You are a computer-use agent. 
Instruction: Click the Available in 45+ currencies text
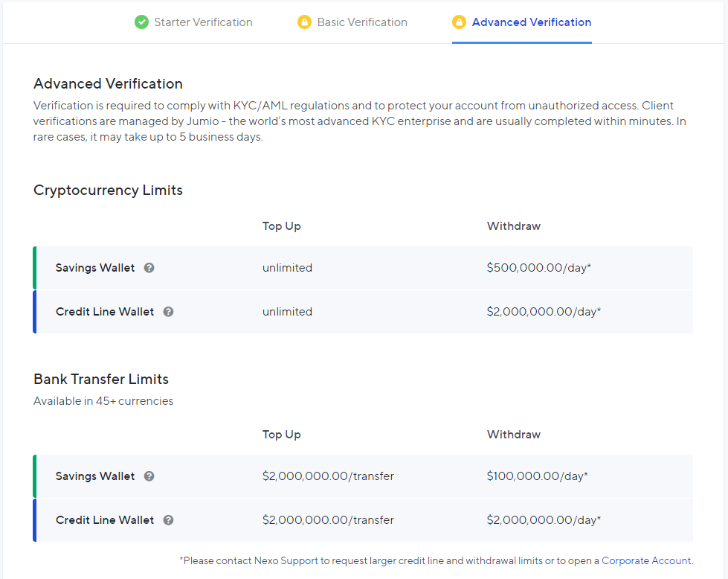point(103,401)
